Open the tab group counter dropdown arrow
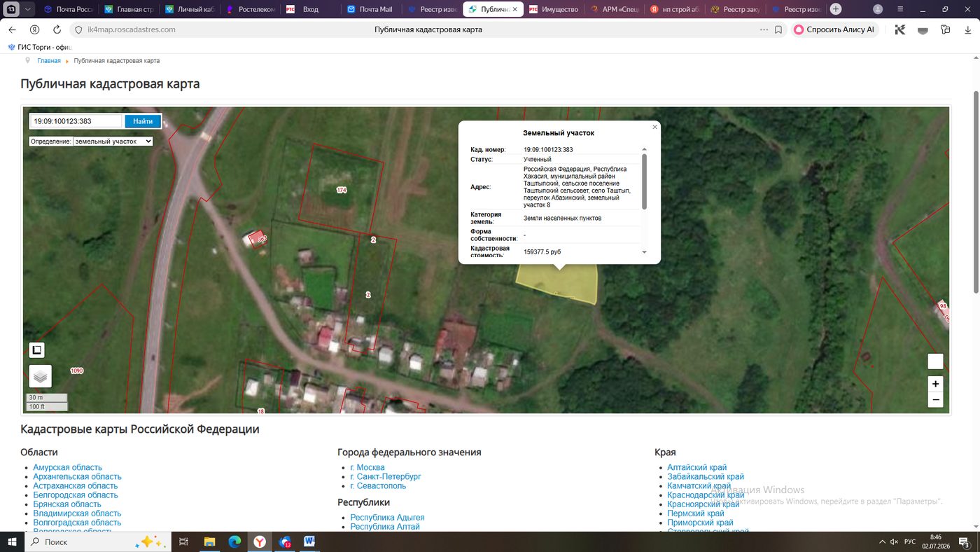 pyautogui.click(x=27, y=9)
